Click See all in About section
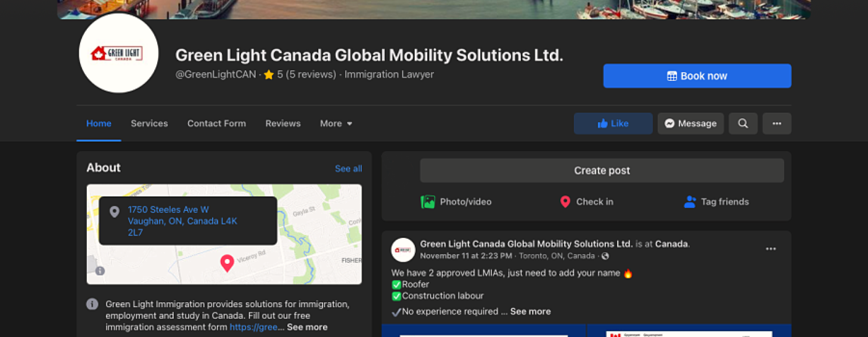Screen dimensions: 868x337 (x=348, y=168)
